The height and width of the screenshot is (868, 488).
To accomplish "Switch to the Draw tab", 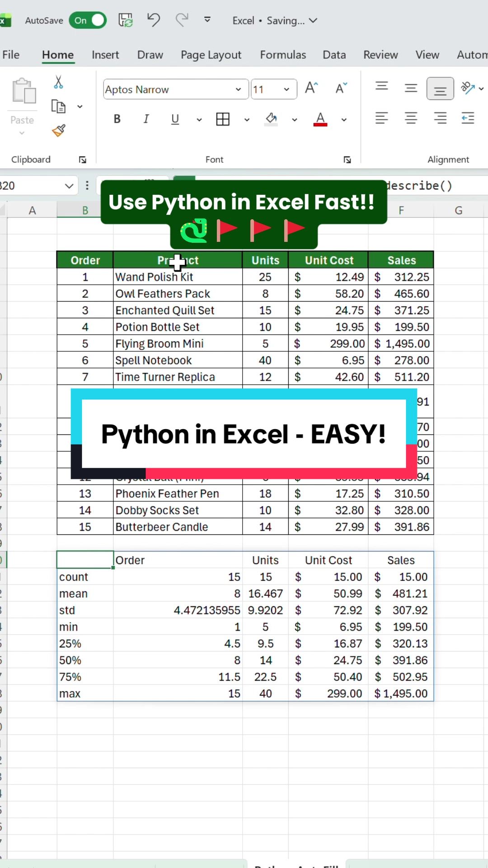I will (x=150, y=55).
